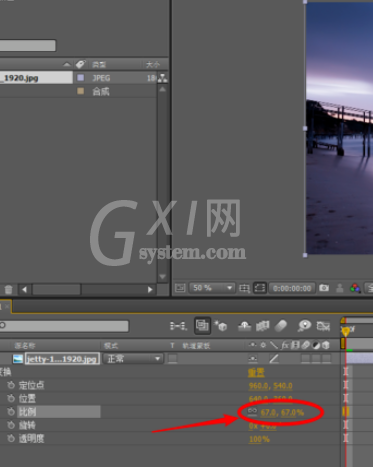The width and height of the screenshot is (373, 467).
Task: Click label tag column icon in project panel
Action: pyautogui.click(x=81, y=64)
